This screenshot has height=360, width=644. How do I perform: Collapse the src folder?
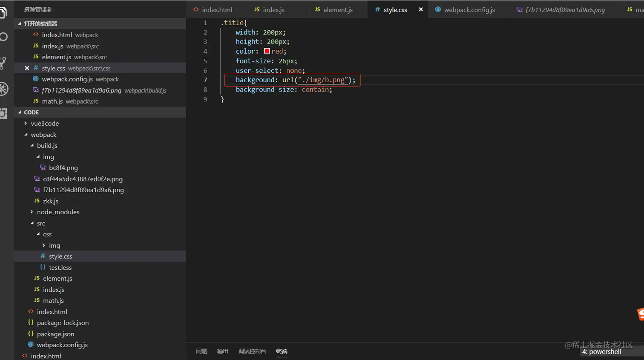click(x=41, y=223)
